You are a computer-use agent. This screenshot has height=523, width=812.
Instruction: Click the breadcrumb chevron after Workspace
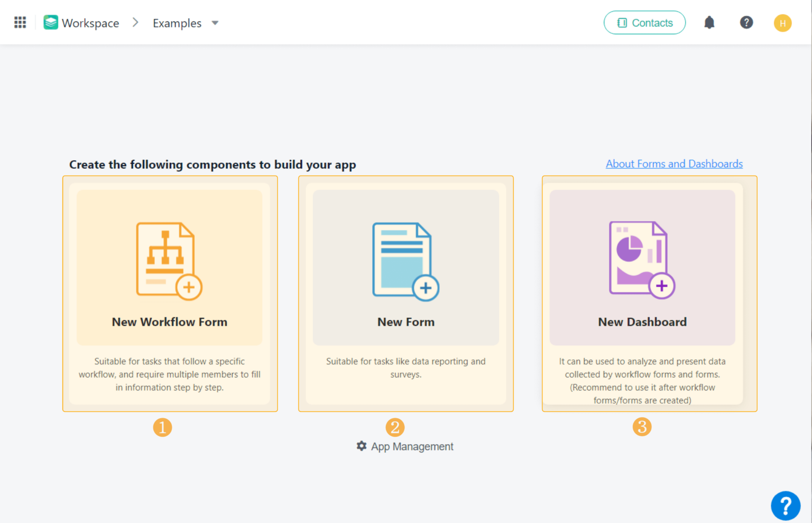[x=135, y=22]
